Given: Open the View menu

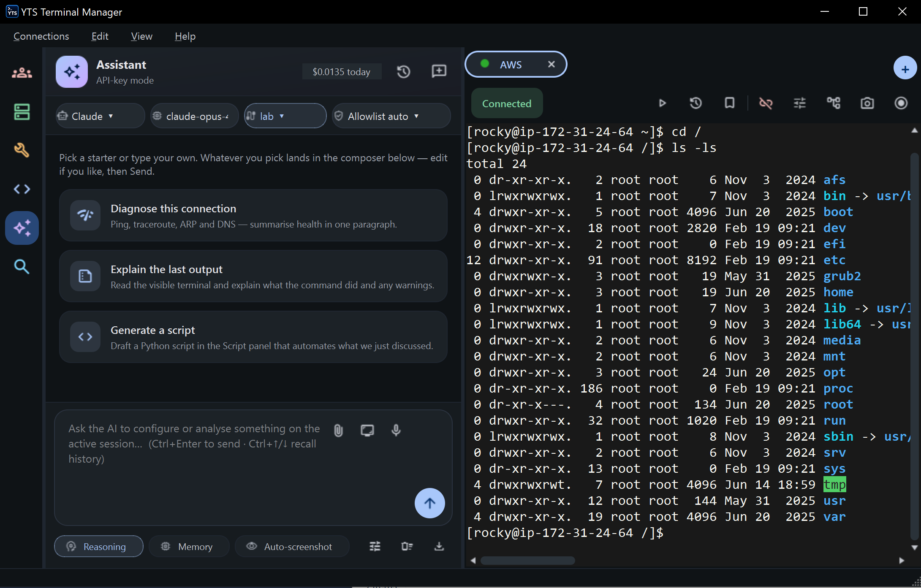Looking at the screenshot, I should tap(141, 36).
